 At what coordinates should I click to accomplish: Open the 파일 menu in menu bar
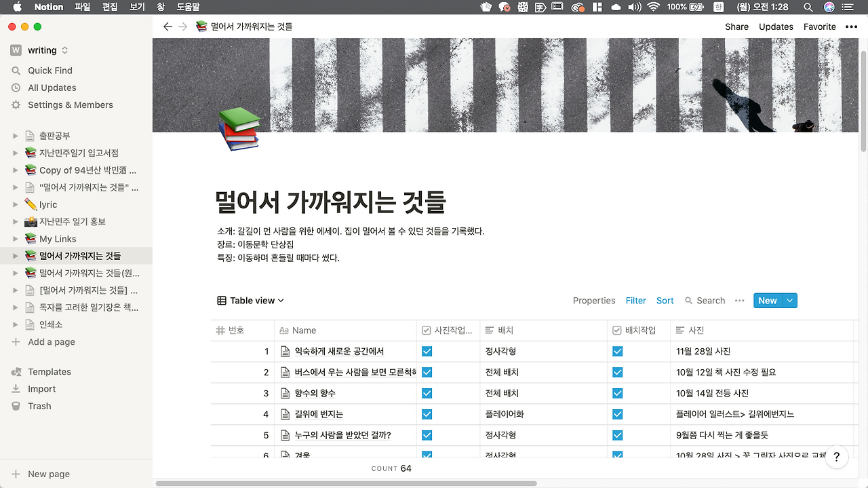pos(81,7)
